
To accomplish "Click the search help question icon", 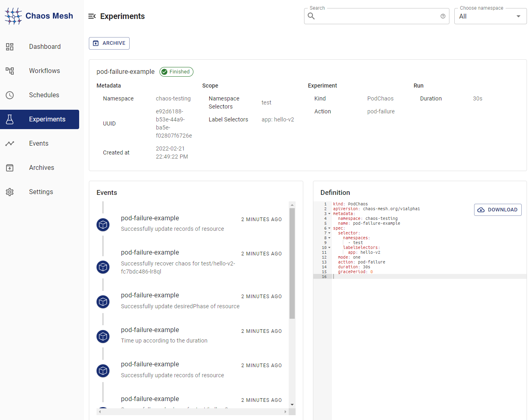I will click(443, 16).
